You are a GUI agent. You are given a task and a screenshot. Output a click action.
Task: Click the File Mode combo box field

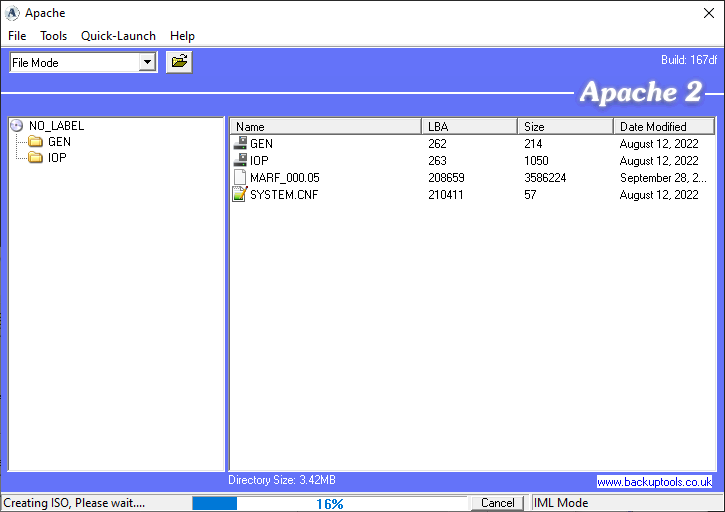(74, 62)
